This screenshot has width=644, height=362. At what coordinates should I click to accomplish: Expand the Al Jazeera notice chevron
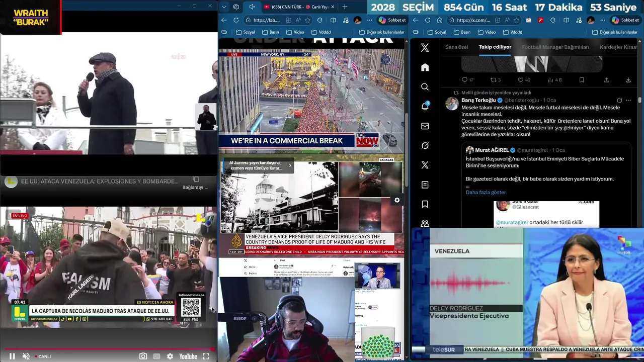(x=290, y=165)
